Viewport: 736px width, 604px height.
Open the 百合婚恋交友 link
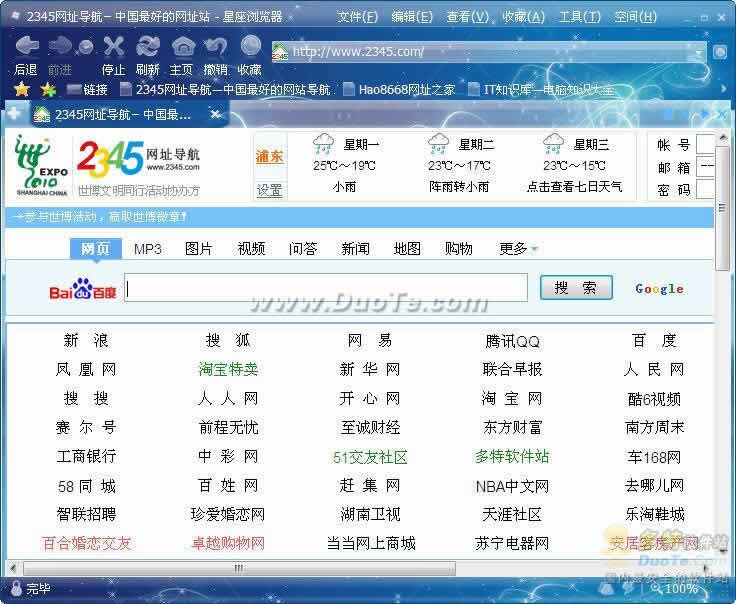pos(86,543)
